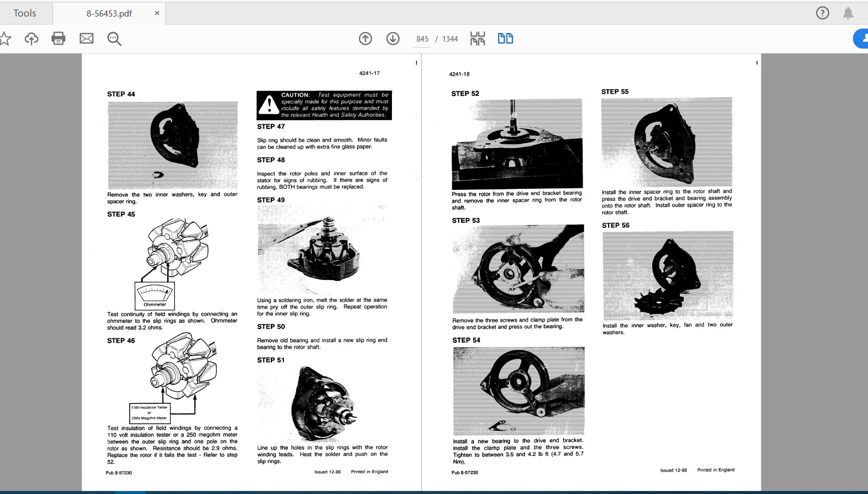This screenshot has width=868, height=494.
Task: Click the Step 56 fan installation photo
Action: [x=667, y=275]
